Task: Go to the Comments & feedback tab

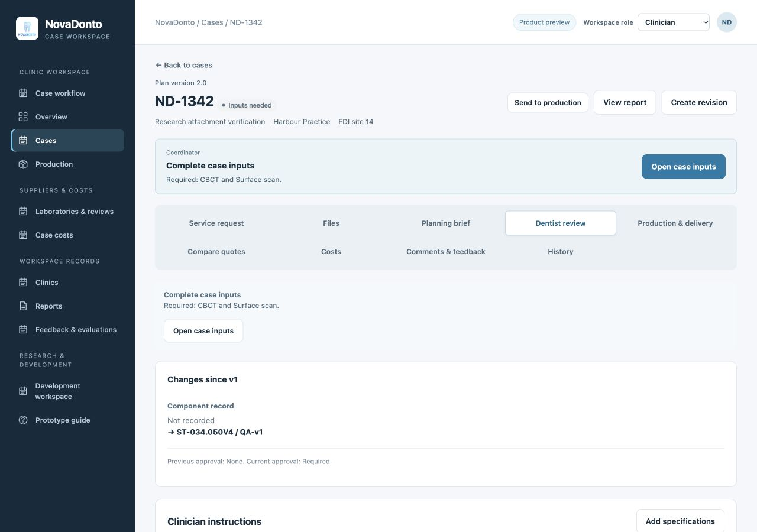Action: [446, 252]
